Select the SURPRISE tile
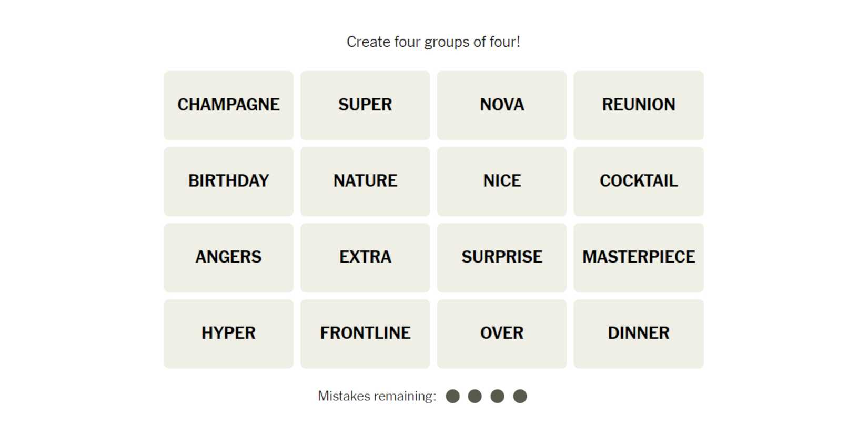 pyautogui.click(x=502, y=258)
